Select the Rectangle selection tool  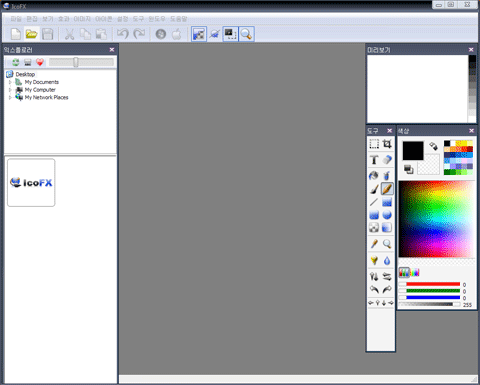pyautogui.click(x=374, y=144)
